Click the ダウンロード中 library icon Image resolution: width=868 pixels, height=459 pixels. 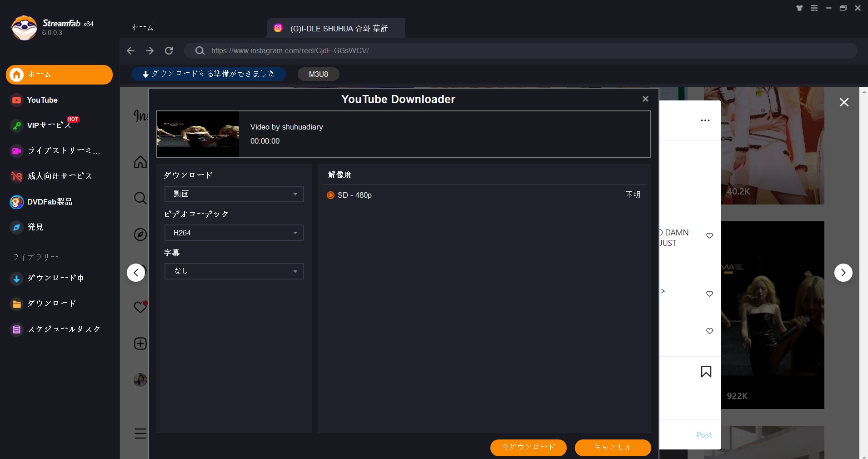(x=17, y=278)
